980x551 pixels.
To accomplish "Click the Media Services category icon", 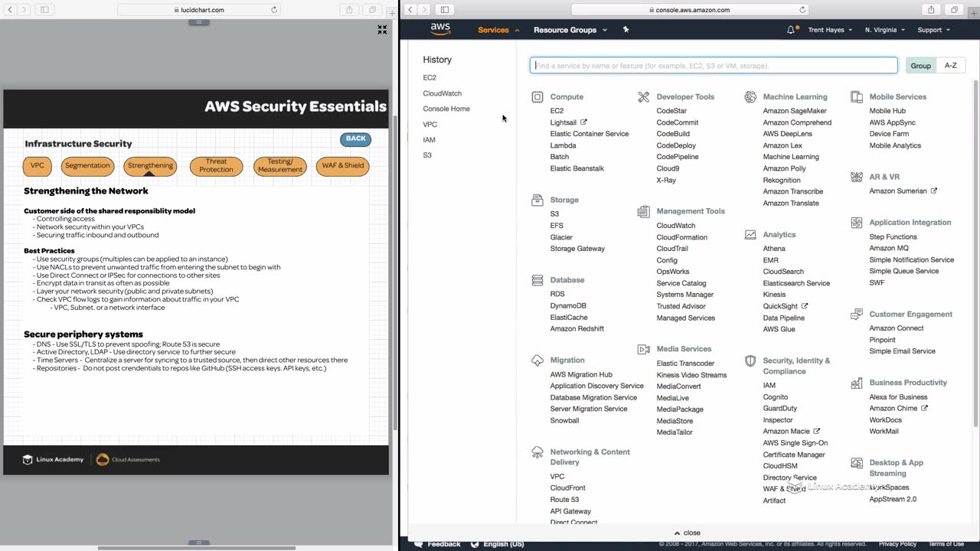I will [x=644, y=349].
